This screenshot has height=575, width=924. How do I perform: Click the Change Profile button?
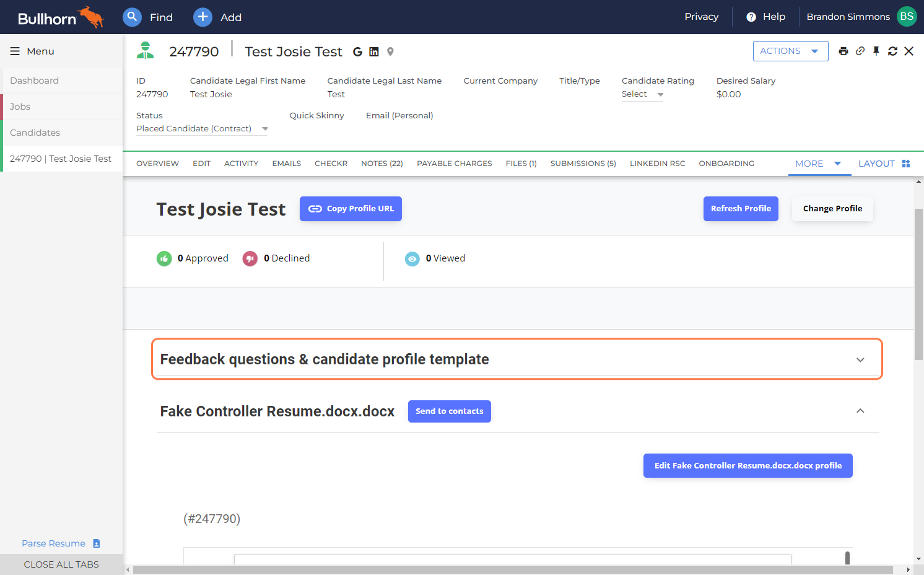tap(832, 209)
